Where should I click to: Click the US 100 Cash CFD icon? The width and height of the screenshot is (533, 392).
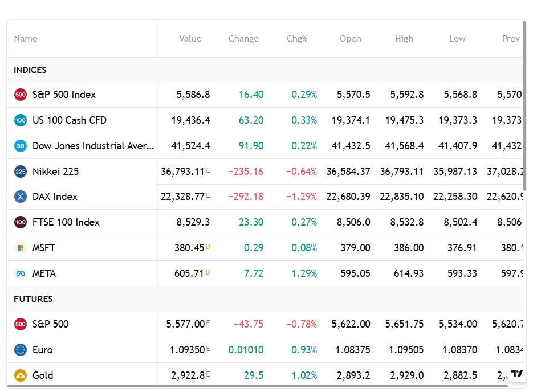point(21,120)
